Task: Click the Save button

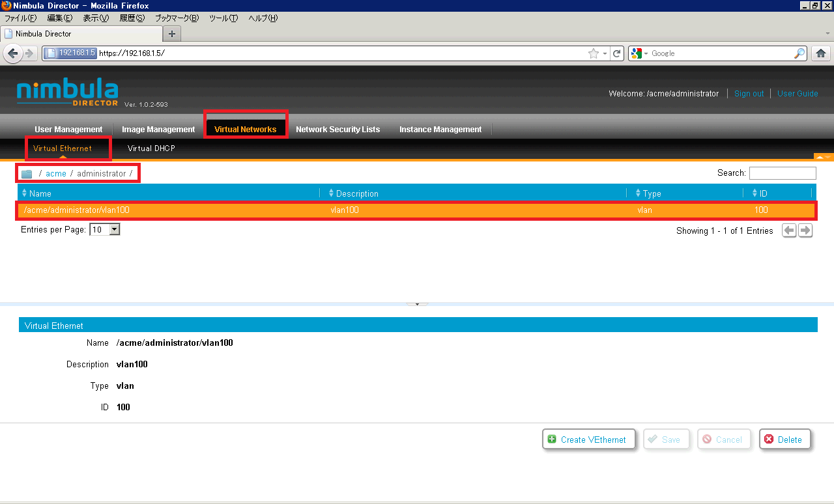Action: click(666, 440)
